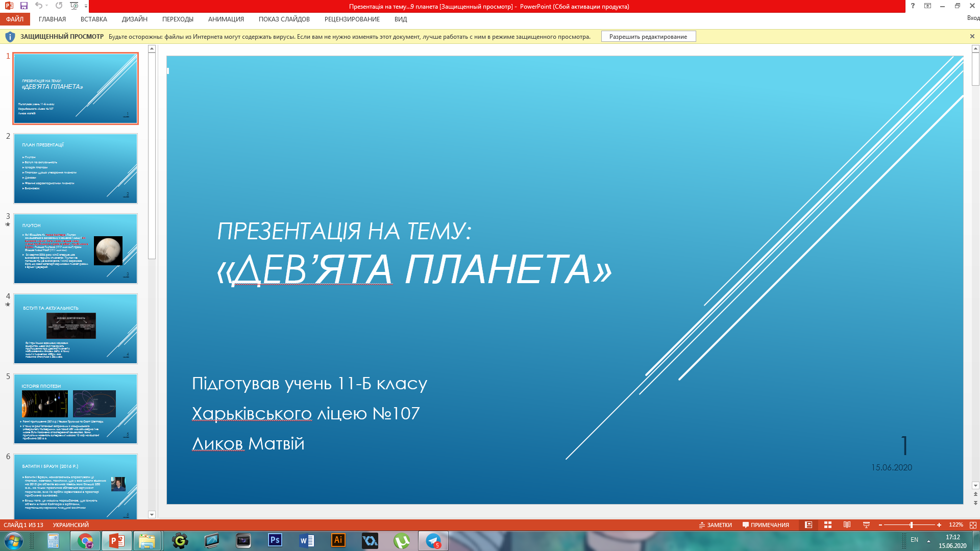Open PowerPoint Help question mark
Screen dimensions: 980x551
tap(913, 6)
